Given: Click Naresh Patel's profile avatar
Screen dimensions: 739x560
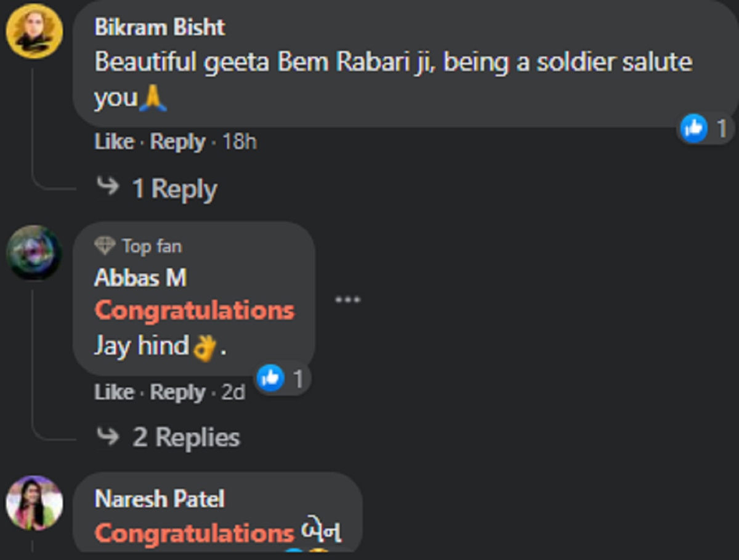Looking at the screenshot, I should [x=34, y=503].
